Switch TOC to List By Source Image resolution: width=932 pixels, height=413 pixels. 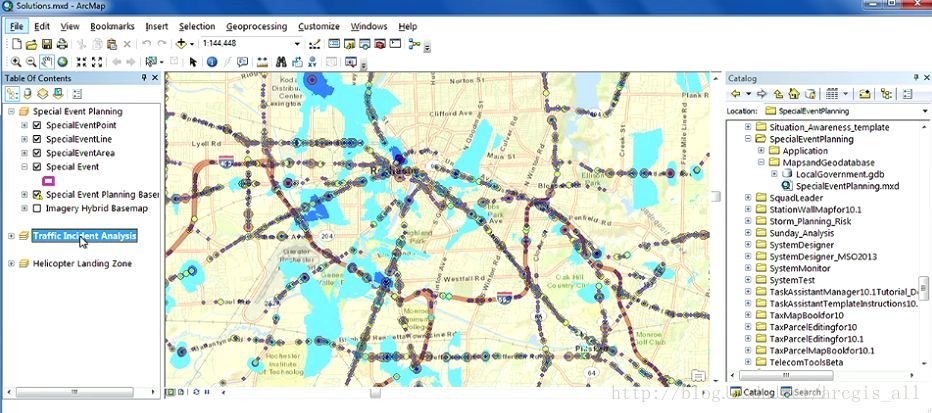point(27,93)
